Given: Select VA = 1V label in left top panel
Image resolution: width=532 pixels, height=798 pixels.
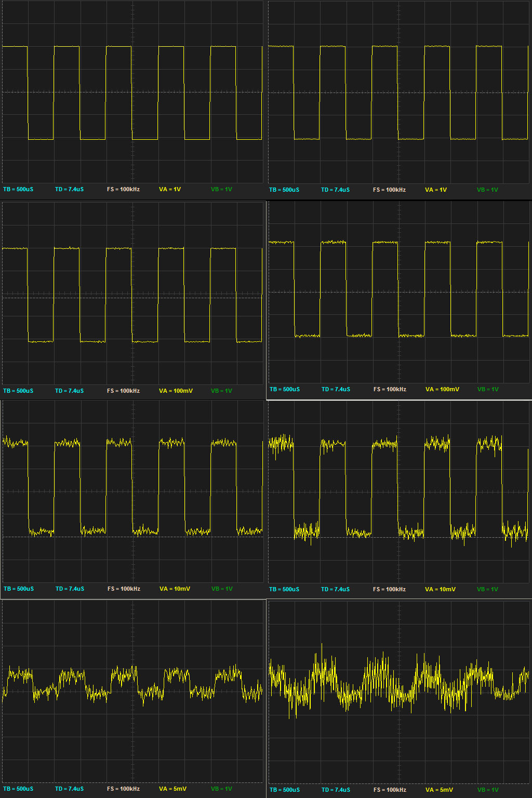Looking at the screenshot, I should coord(170,189).
